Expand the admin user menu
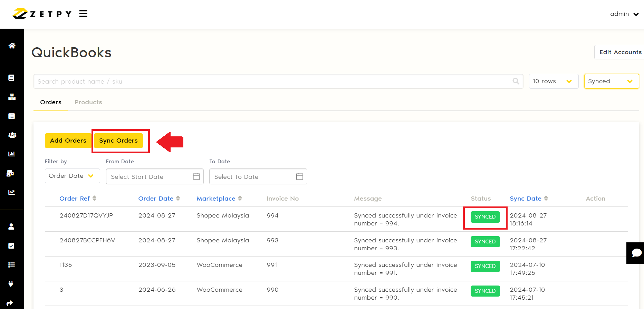The height and width of the screenshot is (309, 644). [x=624, y=14]
